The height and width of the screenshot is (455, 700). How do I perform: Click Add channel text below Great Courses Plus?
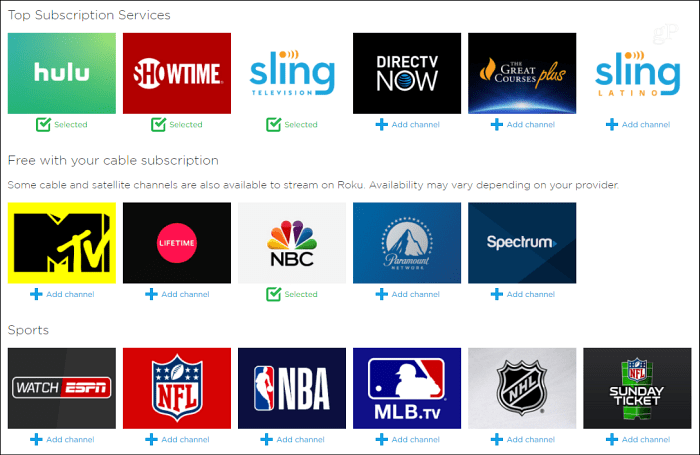click(531, 125)
